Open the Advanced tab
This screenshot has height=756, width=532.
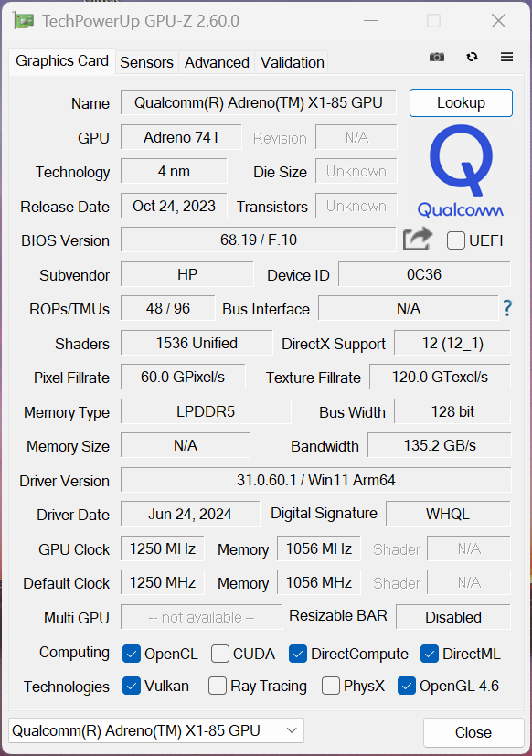[217, 62]
